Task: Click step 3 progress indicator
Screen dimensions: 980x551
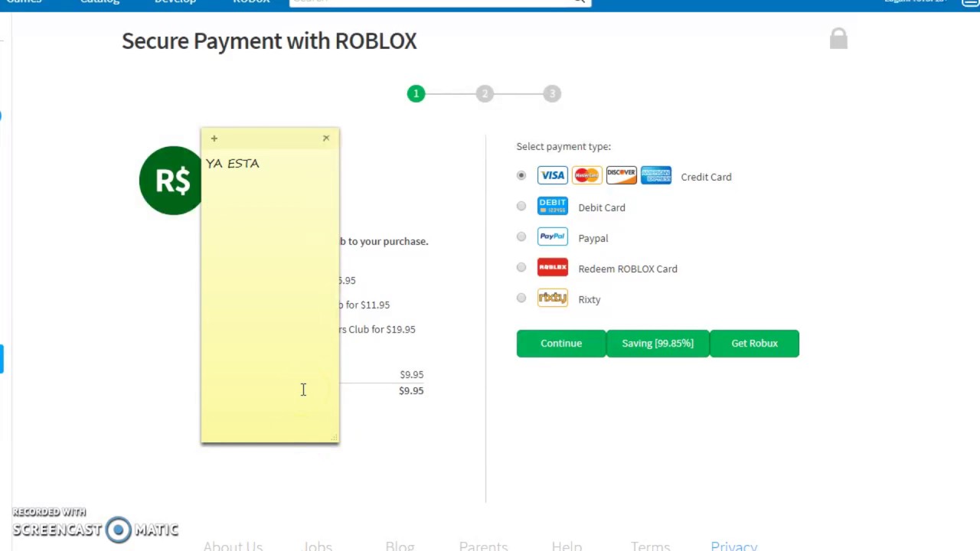Action: pyautogui.click(x=552, y=93)
